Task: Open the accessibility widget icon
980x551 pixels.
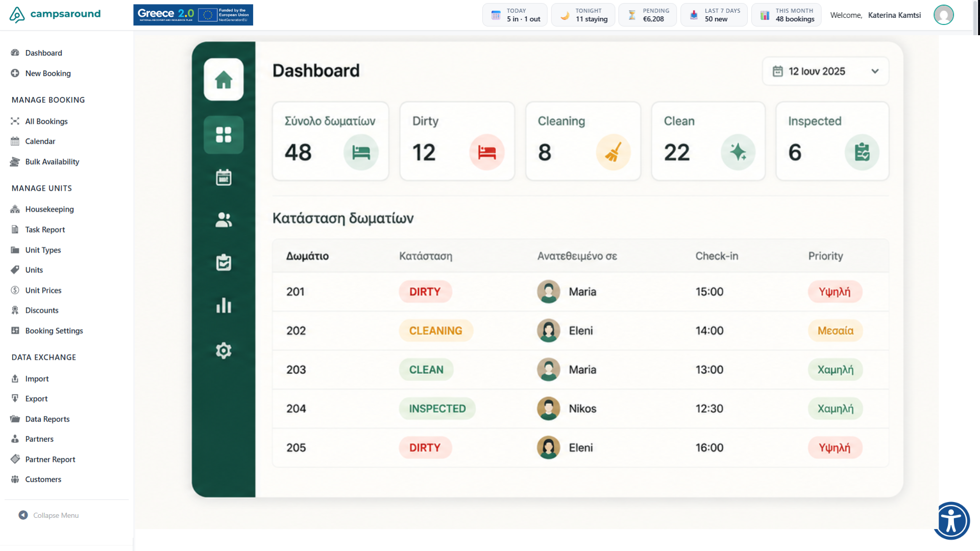Action: [x=951, y=521]
